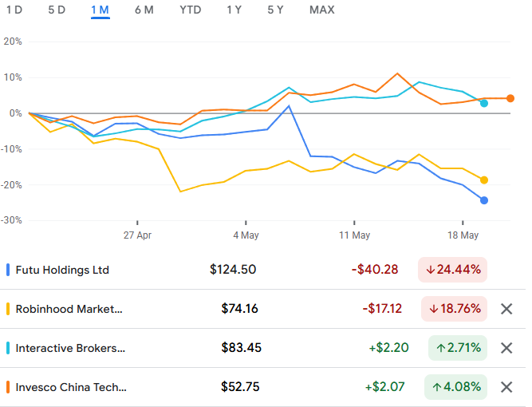Click Invesco price $52.75
532x407 pixels.
(x=240, y=386)
